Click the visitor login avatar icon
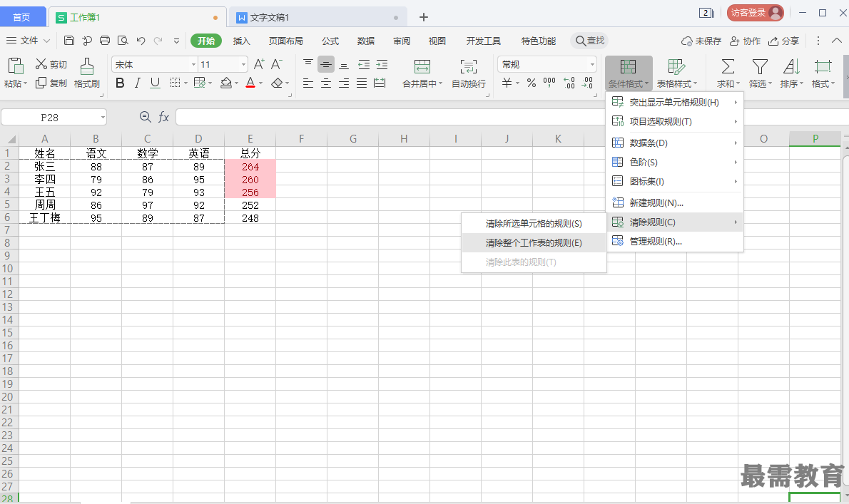Image resolution: width=849 pixels, height=504 pixels. [x=776, y=12]
